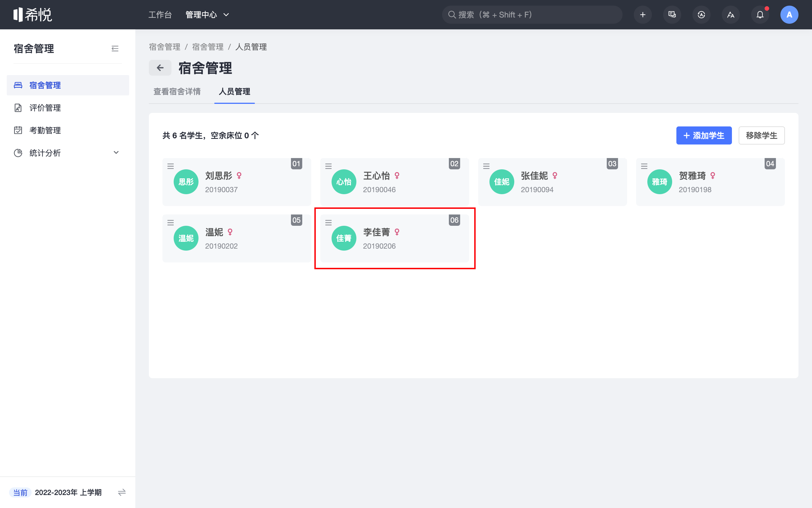Switch to 人员管理 tab
812x508 pixels.
235,91
